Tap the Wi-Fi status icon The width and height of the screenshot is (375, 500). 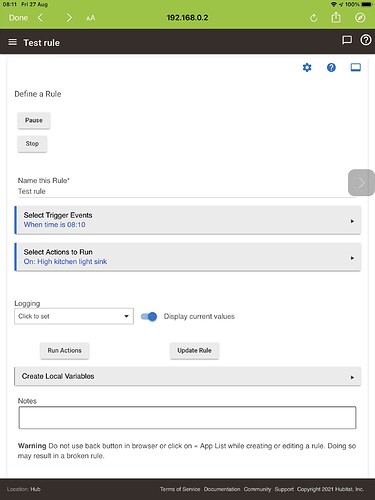click(334, 4)
